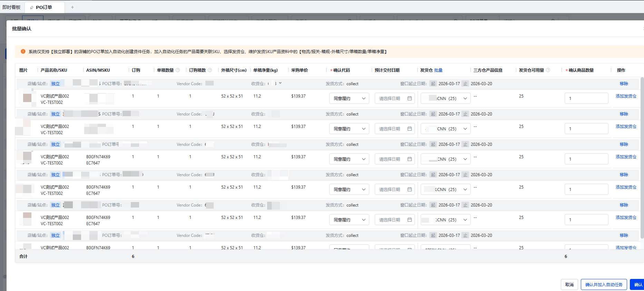Screen dimensions: 644x291
Task: Click help icon next to 订购箱数 header
Action: 210,70
